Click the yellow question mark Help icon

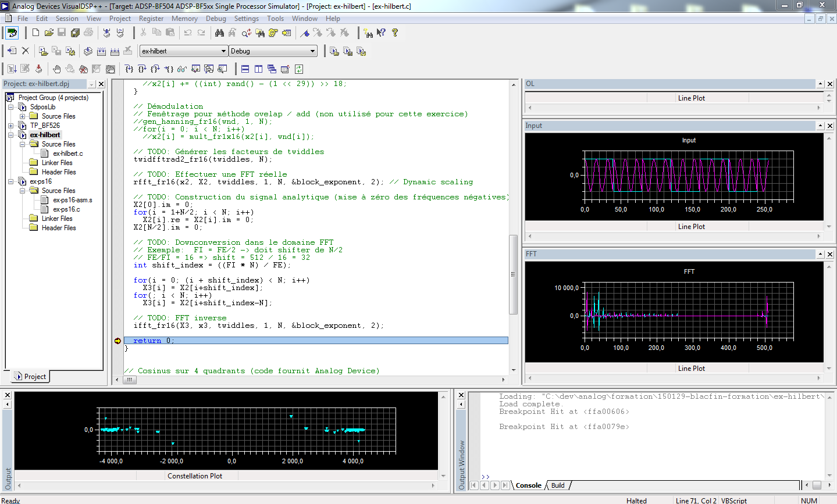coord(395,33)
